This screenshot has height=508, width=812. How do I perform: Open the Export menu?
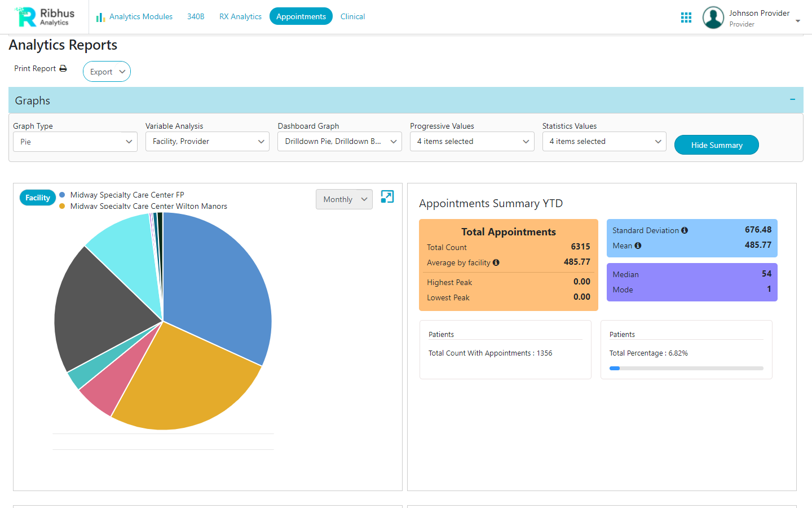(107, 71)
